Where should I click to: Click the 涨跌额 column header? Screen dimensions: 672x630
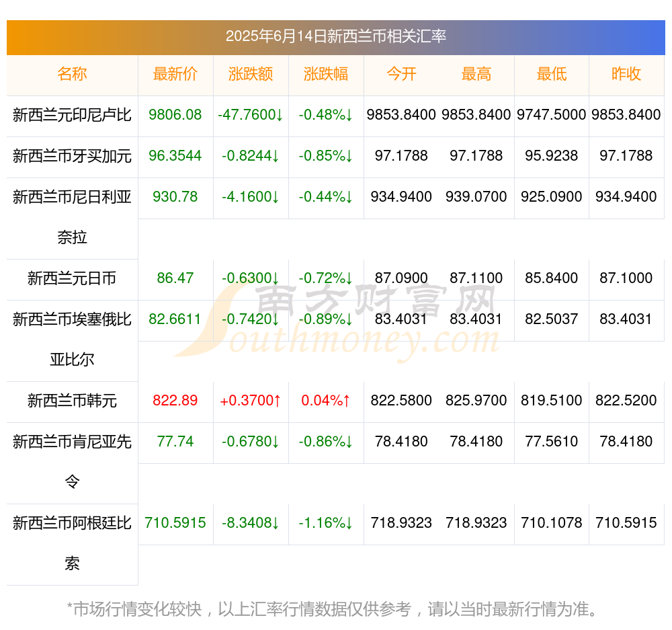[251, 74]
